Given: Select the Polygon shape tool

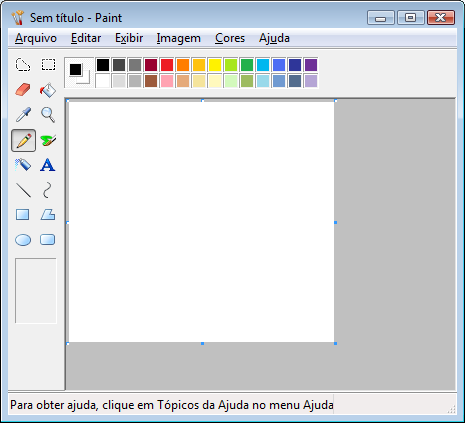Looking at the screenshot, I should coord(48,215).
